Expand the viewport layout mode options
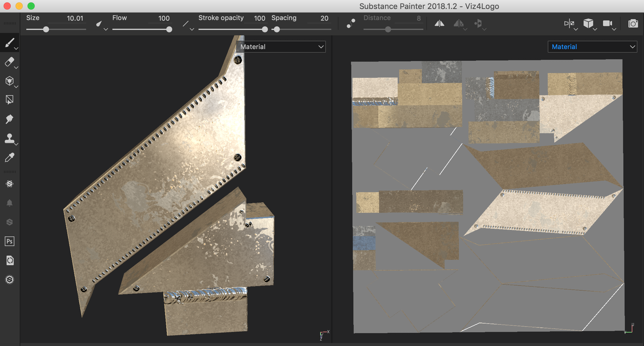Image resolution: width=644 pixels, height=346 pixels. pos(576,29)
